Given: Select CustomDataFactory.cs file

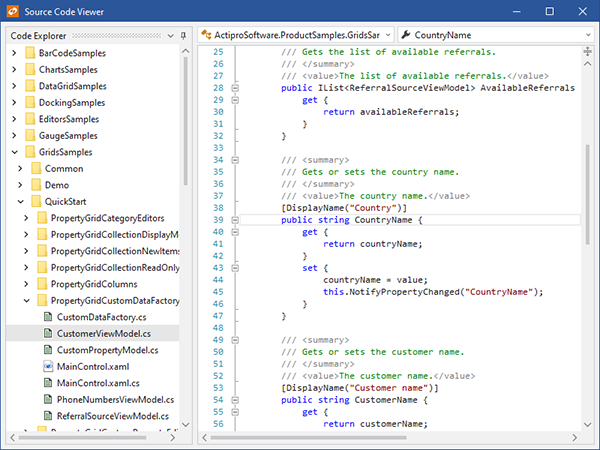Looking at the screenshot, I should pos(101,317).
